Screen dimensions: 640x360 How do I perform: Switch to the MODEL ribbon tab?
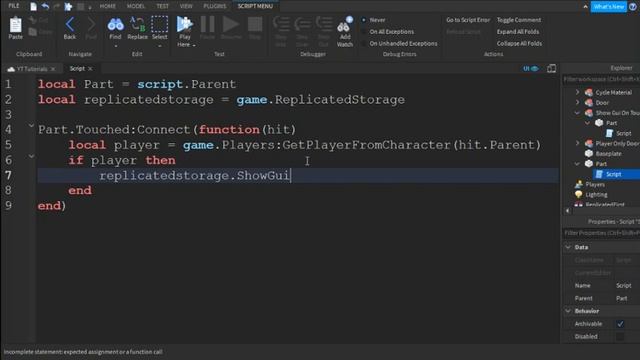(136, 6)
